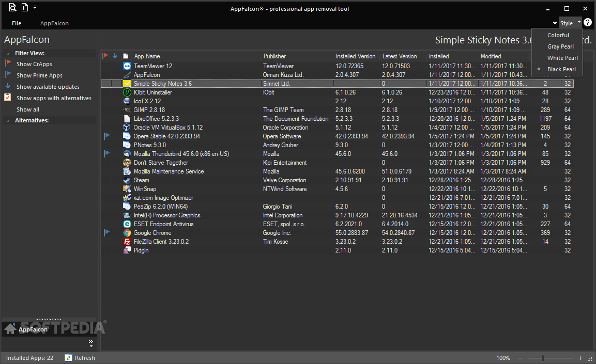Expand navigation pane options chevron
Screen dimensions: 596x364
pos(91,343)
